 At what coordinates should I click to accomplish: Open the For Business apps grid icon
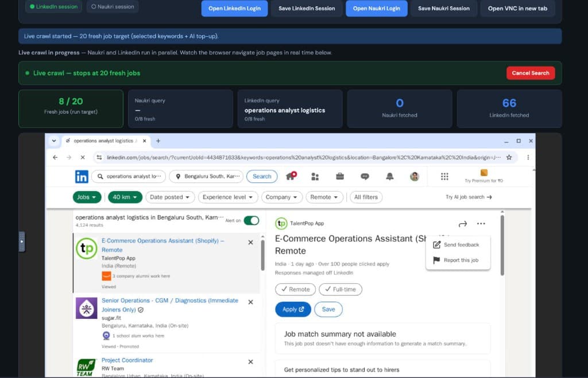444,177
